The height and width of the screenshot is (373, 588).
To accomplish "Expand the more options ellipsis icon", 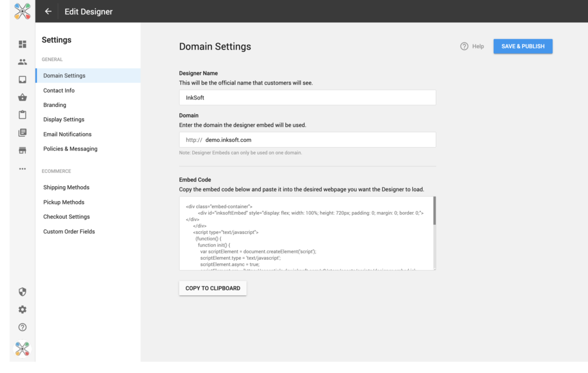I will 22,169.
